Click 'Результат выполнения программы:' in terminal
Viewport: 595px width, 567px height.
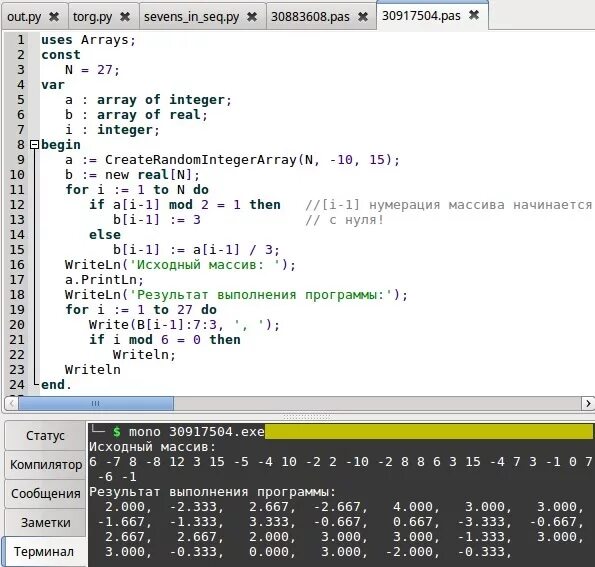pos(212,492)
